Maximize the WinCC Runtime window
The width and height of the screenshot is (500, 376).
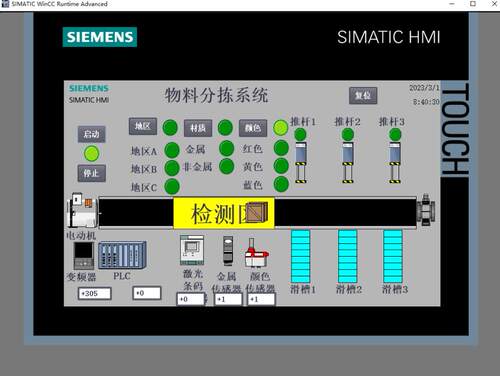(473, 4)
